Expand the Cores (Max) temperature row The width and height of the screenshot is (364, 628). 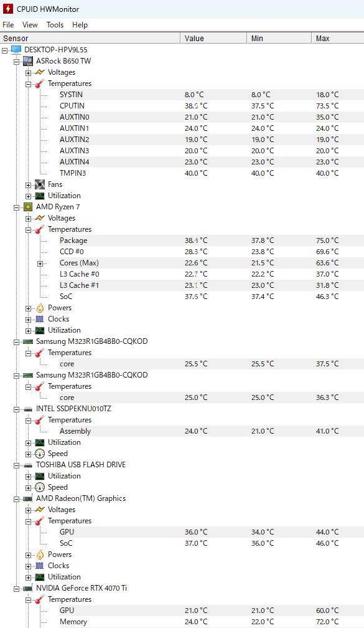pos(40,264)
